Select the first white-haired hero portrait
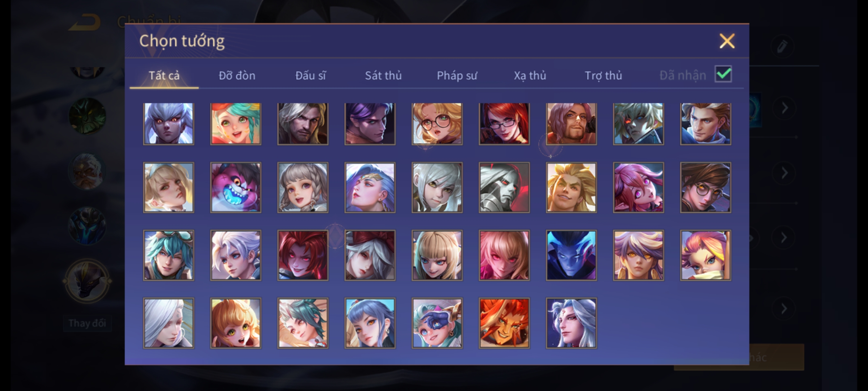The image size is (868, 391). click(x=169, y=124)
